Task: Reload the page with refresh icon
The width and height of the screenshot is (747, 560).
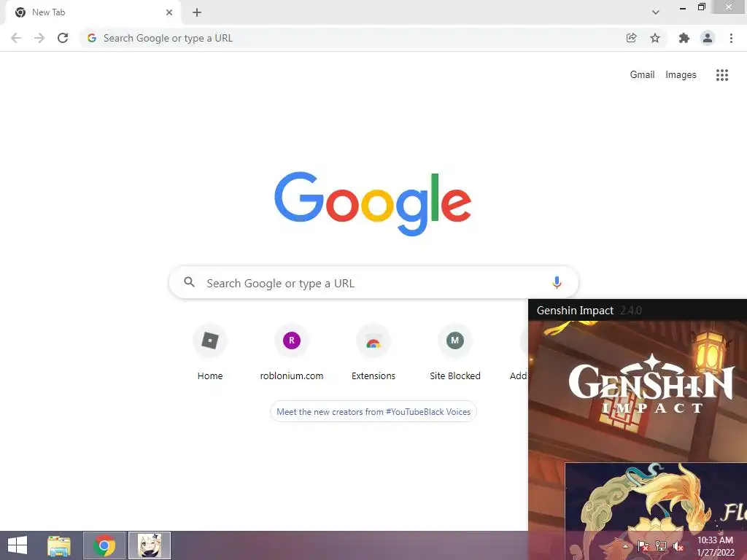Action: tap(63, 38)
